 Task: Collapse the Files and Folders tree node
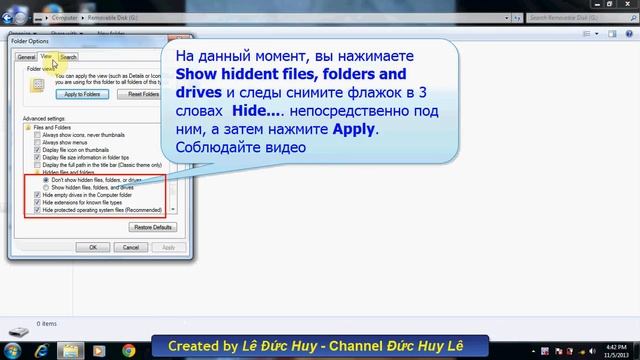click(28, 128)
